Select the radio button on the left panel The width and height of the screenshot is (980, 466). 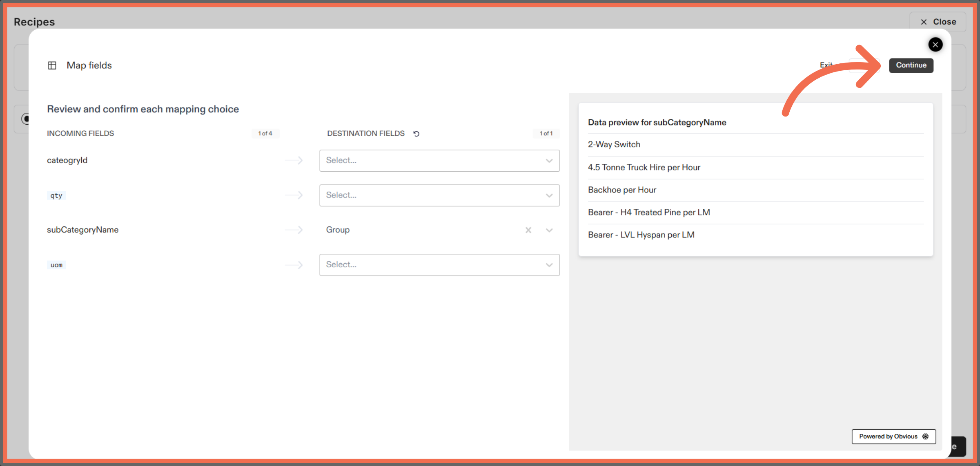click(26, 119)
